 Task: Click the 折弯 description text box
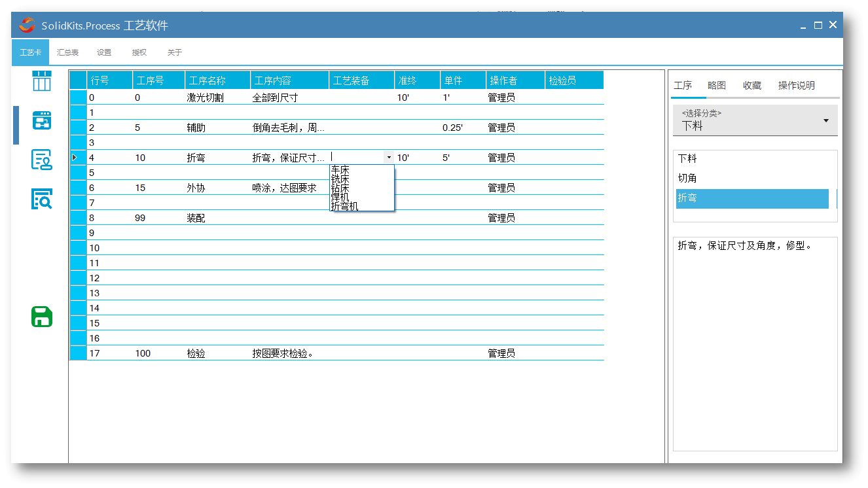tap(755, 343)
